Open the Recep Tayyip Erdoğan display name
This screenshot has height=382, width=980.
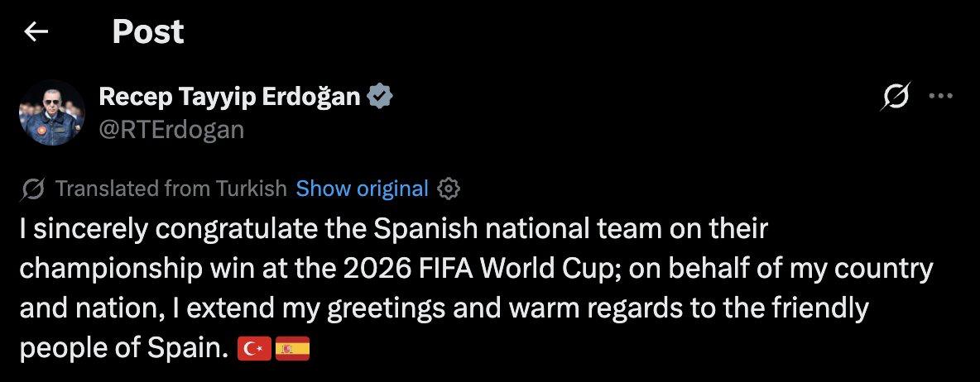click(x=229, y=97)
